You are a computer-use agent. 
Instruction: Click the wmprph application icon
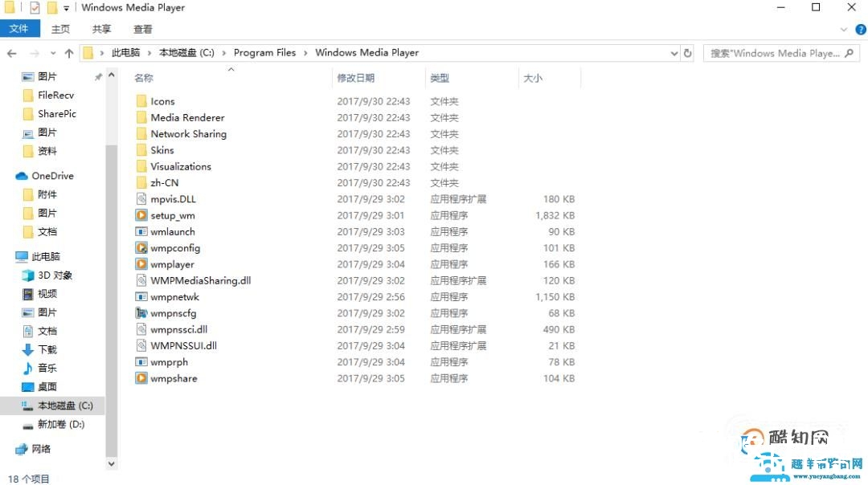(x=141, y=361)
